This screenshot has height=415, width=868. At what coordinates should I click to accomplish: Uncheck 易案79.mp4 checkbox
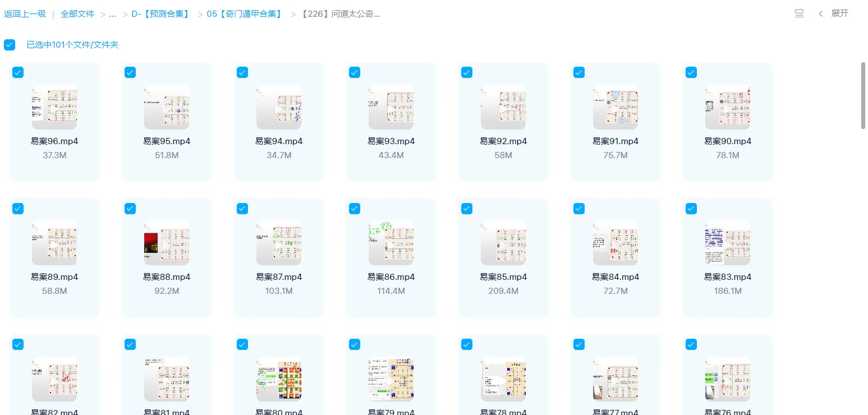(355, 344)
